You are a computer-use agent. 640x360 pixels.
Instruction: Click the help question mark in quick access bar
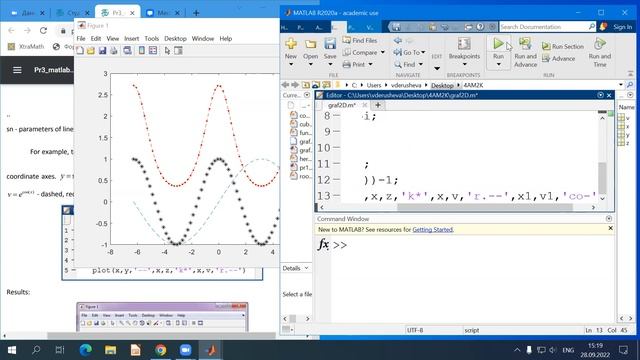click(480, 27)
